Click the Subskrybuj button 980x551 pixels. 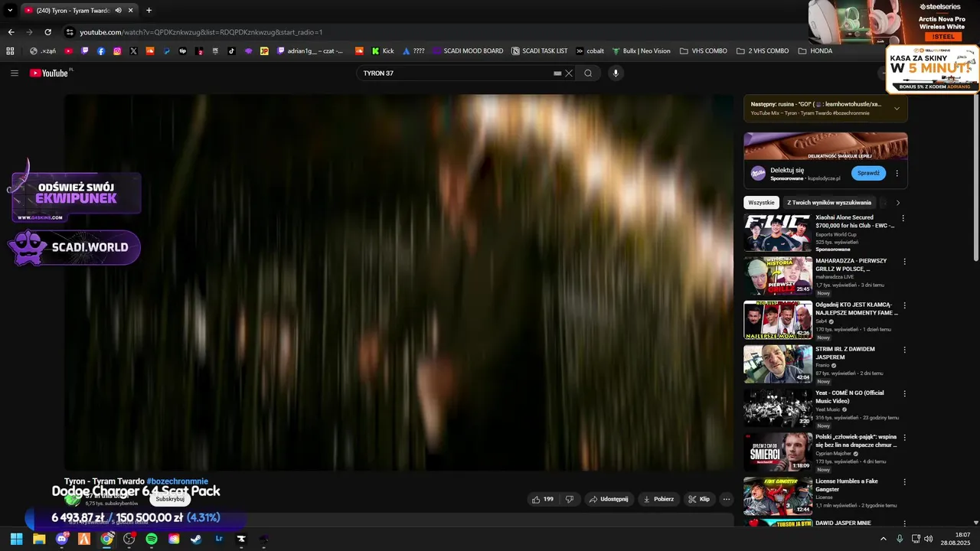pyautogui.click(x=170, y=499)
